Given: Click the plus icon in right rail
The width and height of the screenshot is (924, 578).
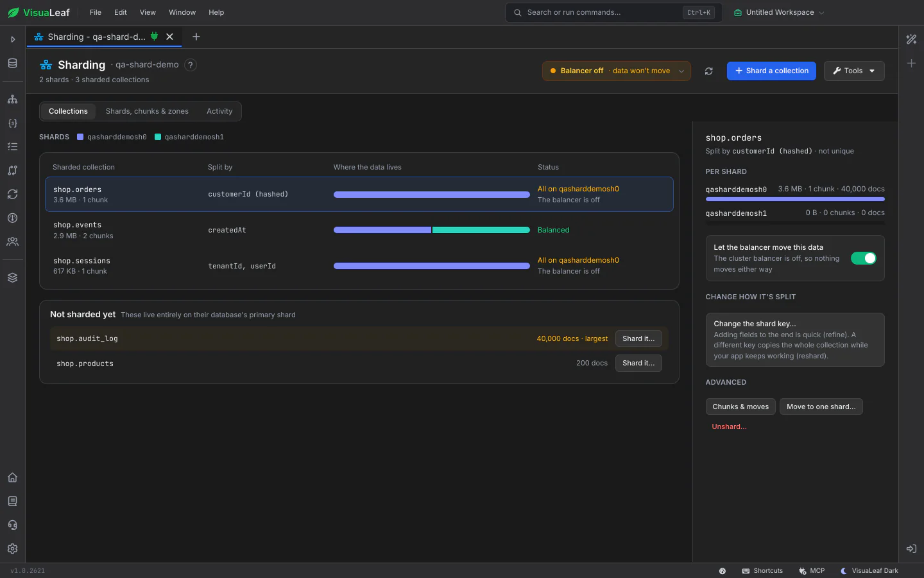Looking at the screenshot, I should 911,63.
